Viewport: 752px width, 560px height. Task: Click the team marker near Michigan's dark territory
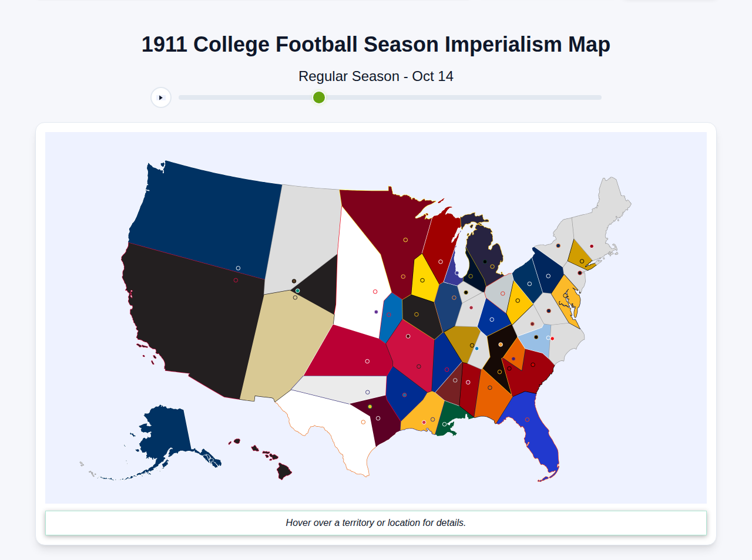(485, 262)
